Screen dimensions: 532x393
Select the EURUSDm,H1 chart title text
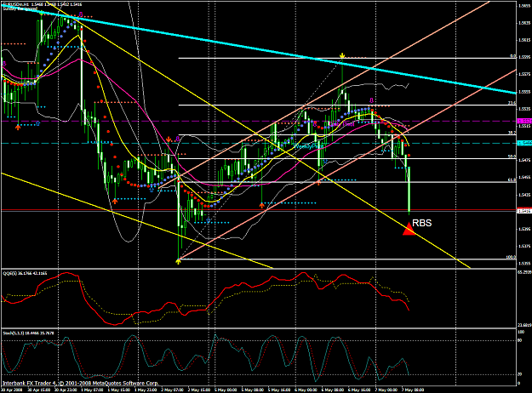pyautogui.click(x=16, y=4)
